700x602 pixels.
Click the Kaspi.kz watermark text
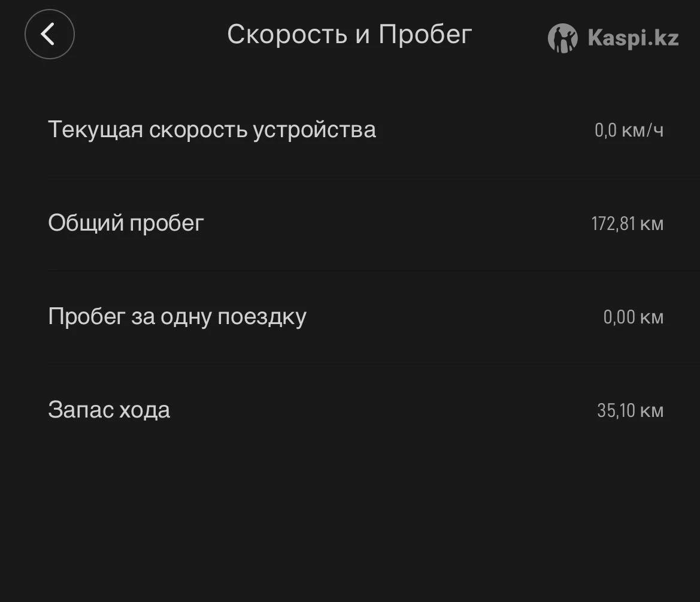[633, 38]
